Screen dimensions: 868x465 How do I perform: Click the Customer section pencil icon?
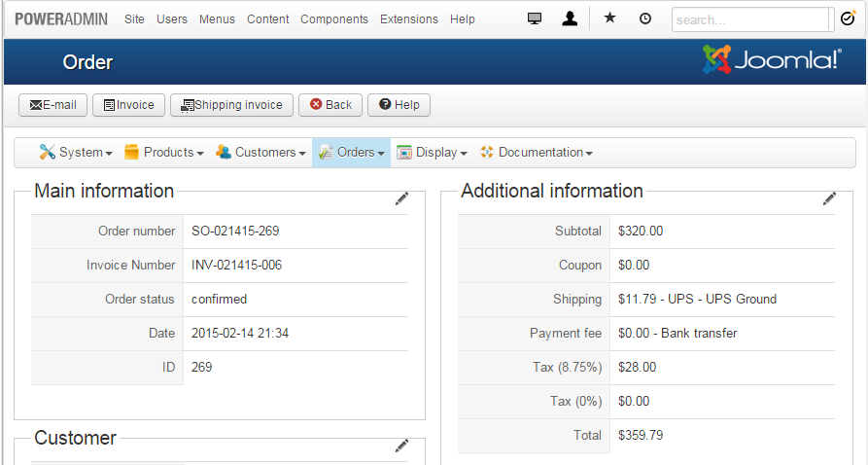[401, 446]
